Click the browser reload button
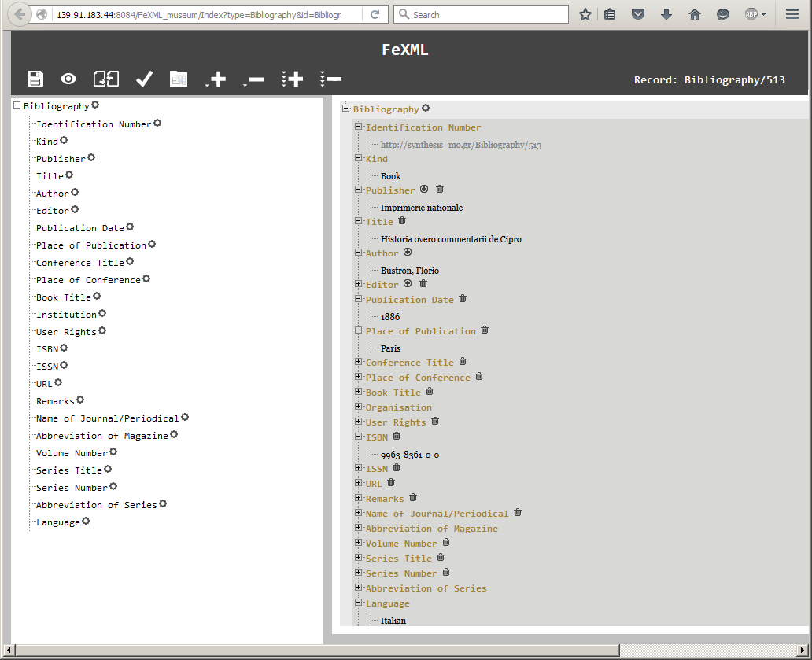812x660 pixels. coord(375,14)
